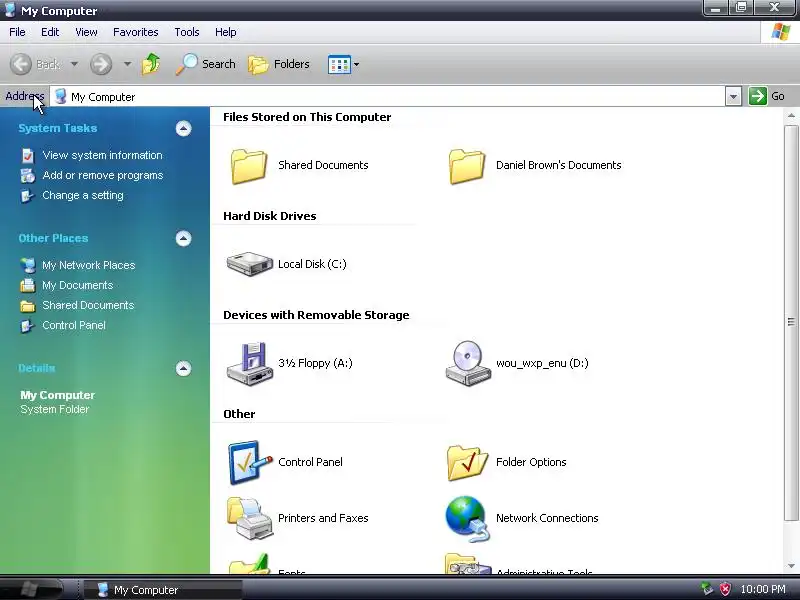Click the Views grid icon
The width and height of the screenshot is (800, 600).
[x=339, y=65]
